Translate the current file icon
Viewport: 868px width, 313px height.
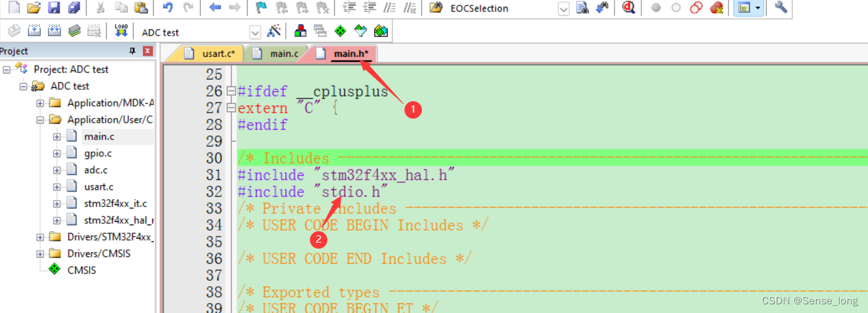[14, 31]
